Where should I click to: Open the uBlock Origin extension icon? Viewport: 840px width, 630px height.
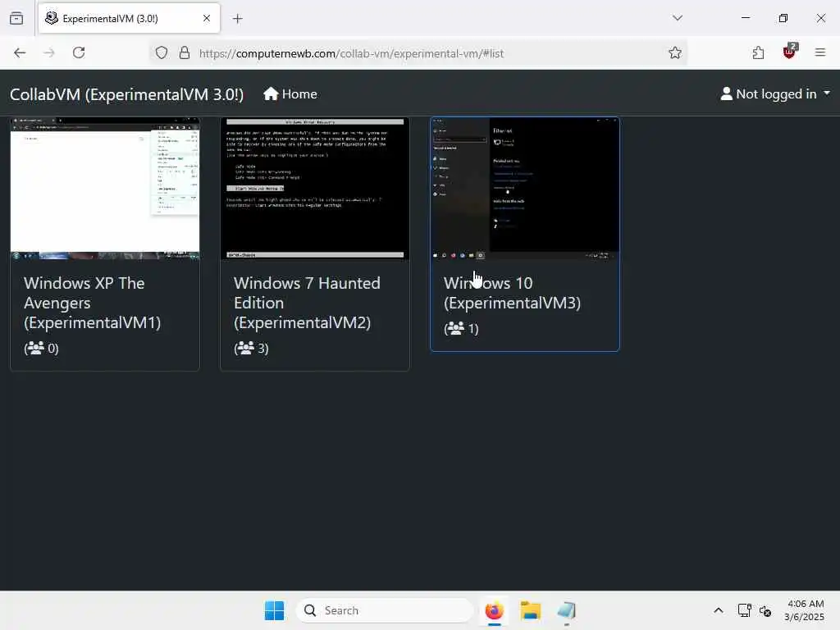pos(790,52)
